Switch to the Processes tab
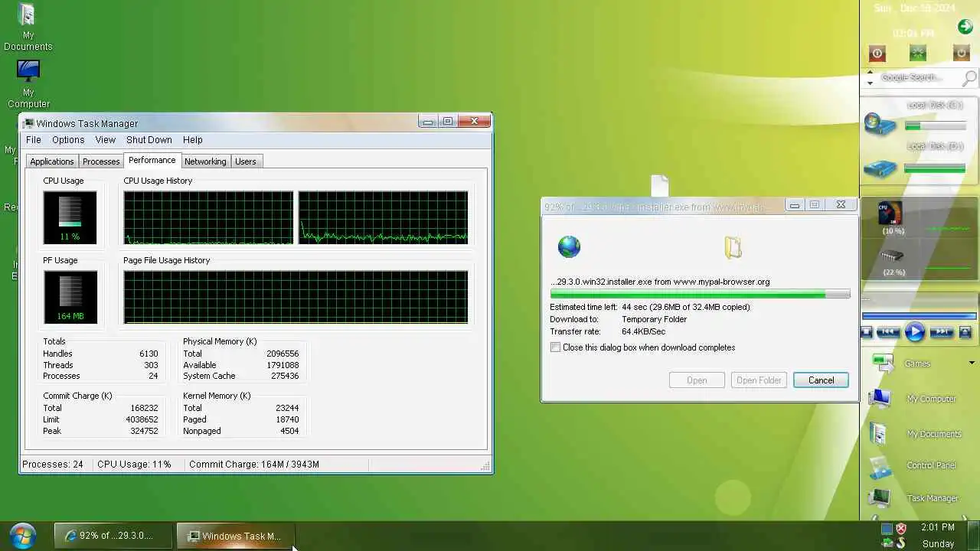Viewport: 980px width, 551px height. pyautogui.click(x=101, y=161)
